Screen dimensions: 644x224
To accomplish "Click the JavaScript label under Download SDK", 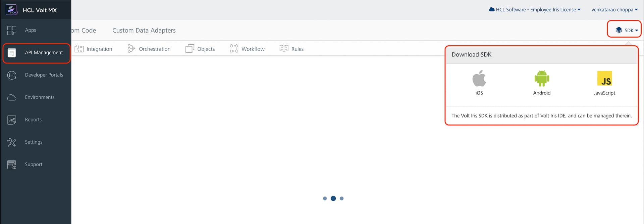I will (x=604, y=93).
